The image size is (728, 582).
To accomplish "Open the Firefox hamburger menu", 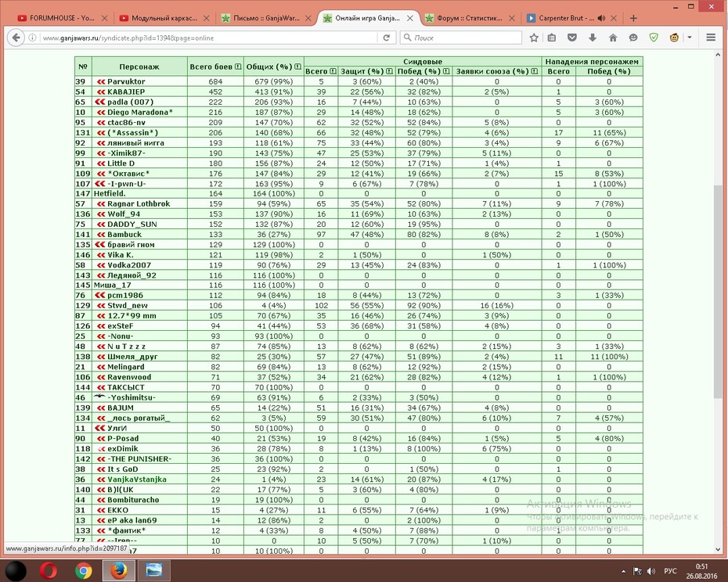I will [x=711, y=38].
